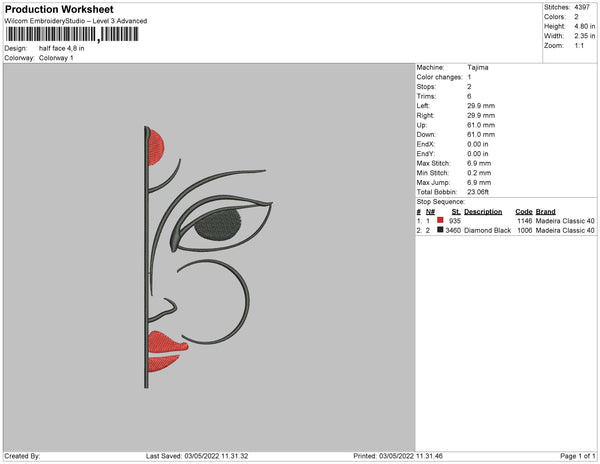Image resolution: width=600 pixels, height=464 pixels.
Task: Click the red bindi shape in the design
Action: [156, 147]
